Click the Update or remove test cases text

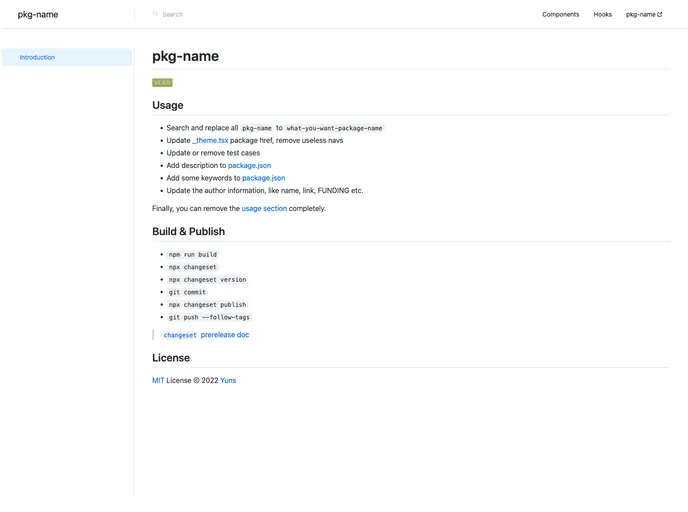[x=213, y=153]
